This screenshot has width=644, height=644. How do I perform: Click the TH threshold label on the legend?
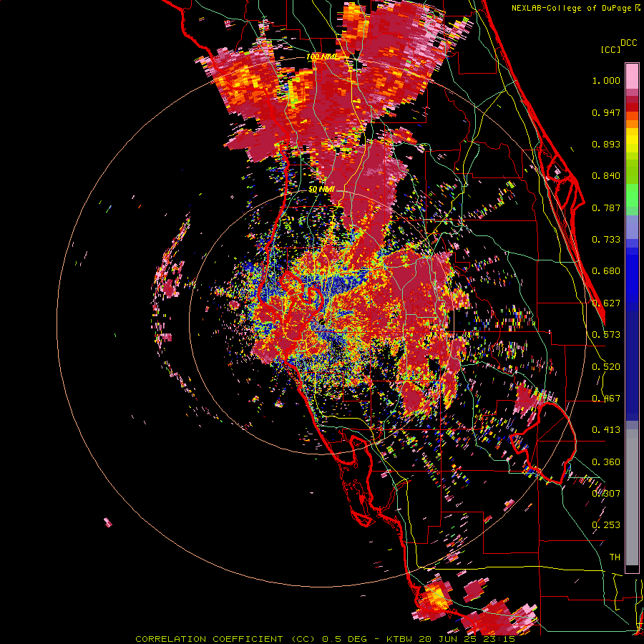615,557
